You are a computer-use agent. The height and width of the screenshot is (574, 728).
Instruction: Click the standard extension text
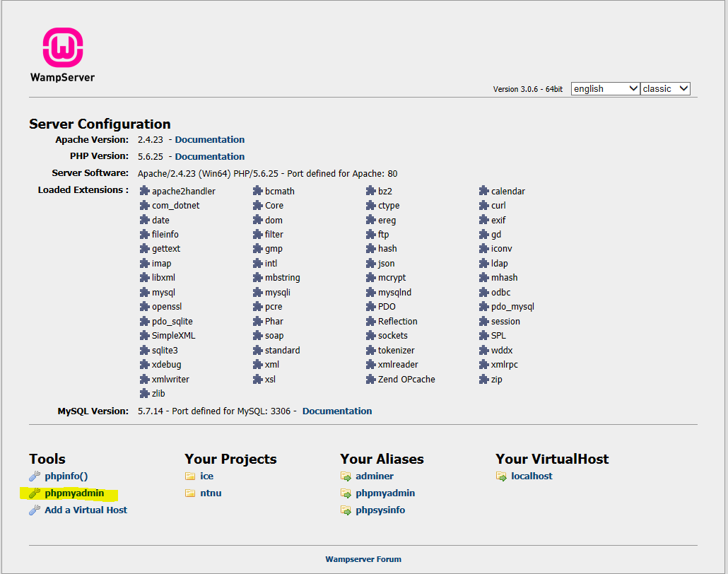click(282, 350)
